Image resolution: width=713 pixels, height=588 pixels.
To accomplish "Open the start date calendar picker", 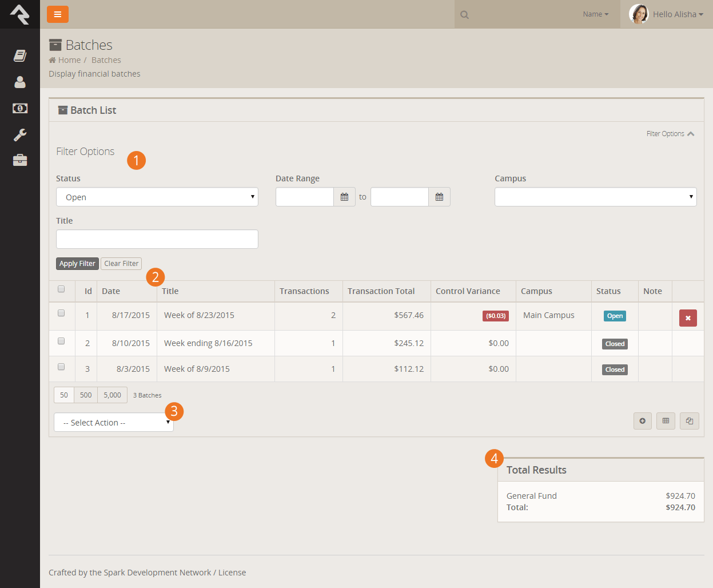I will (344, 197).
